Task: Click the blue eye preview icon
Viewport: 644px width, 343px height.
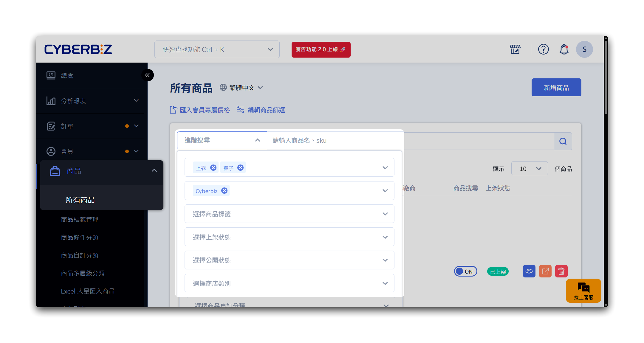Action: pyautogui.click(x=529, y=271)
